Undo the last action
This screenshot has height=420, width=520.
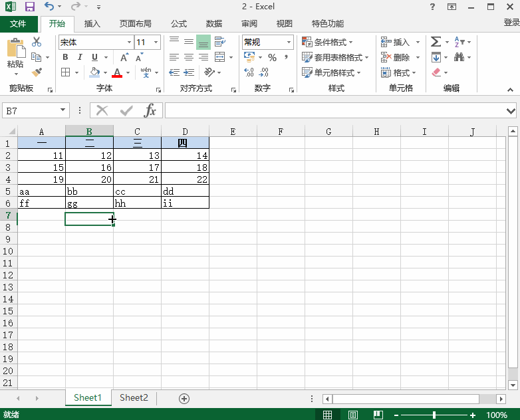coord(49,6)
